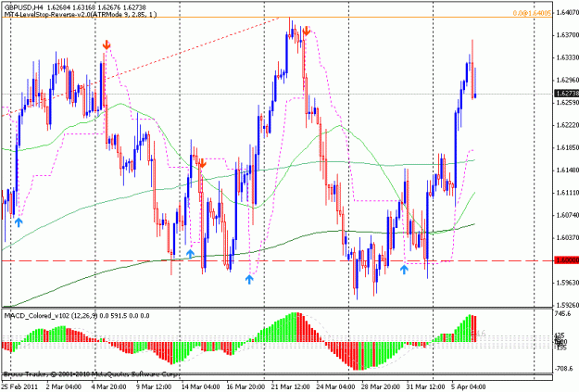The height and width of the screenshot is (392, 579).
Task: Click the 1.59630 price axis label
Action: tap(567, 283)
